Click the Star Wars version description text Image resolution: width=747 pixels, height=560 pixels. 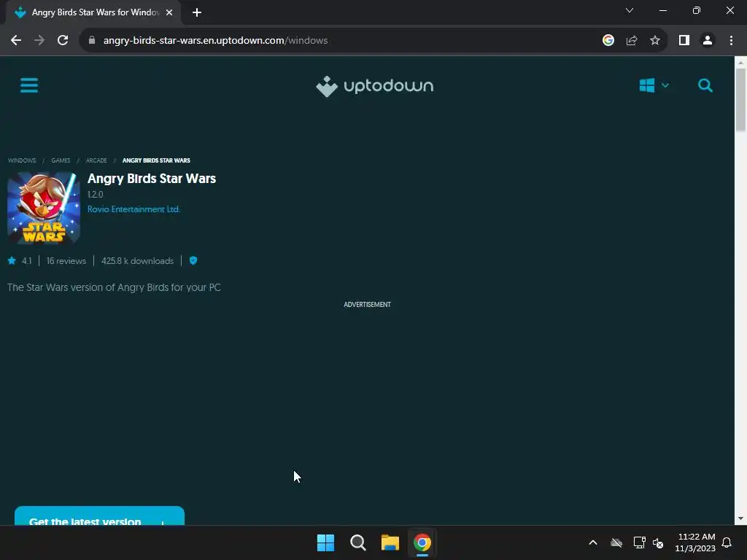114,287
